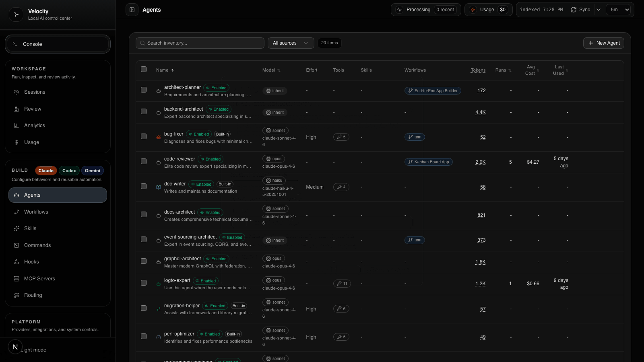The height and width of the screenshot is (362, 644).
Task: Expand the chevron next to Sync
Action: tap(599, 9)
